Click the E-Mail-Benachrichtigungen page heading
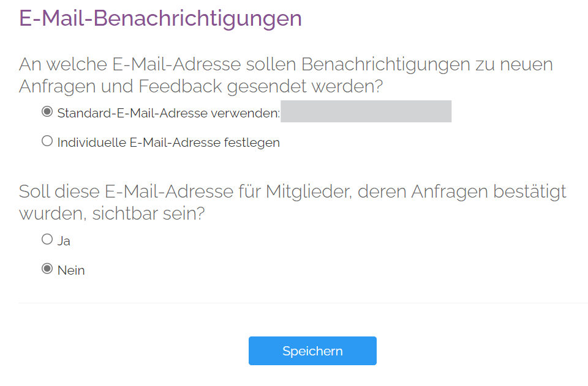 click(x=160, y=18)
